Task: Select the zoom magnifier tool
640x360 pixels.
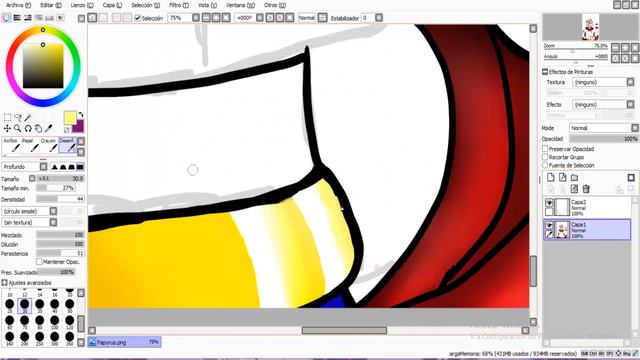Action: pos(18,128)
